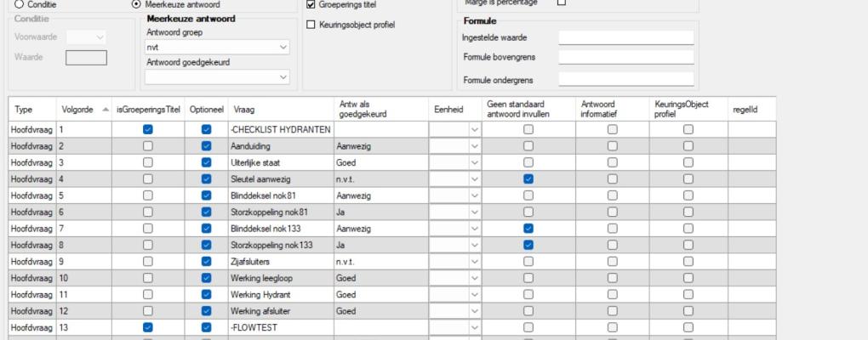Click the Ingestelde waarde input field
Screen dimensions: 868x340
pyautogui.click(x=625, y=37)
